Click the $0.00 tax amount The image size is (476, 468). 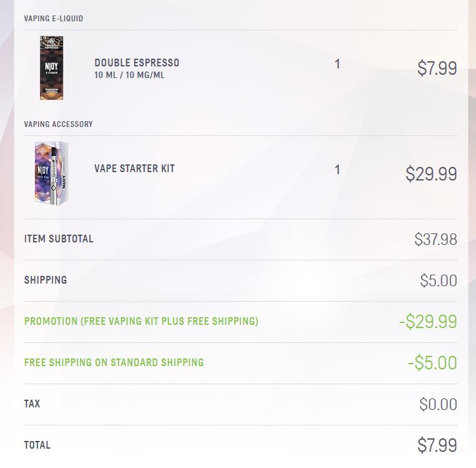pyautogui.click(x=438, y=404)
